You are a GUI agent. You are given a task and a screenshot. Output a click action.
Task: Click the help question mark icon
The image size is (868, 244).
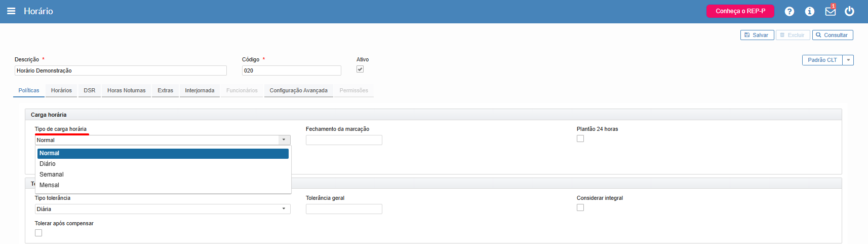789,11
